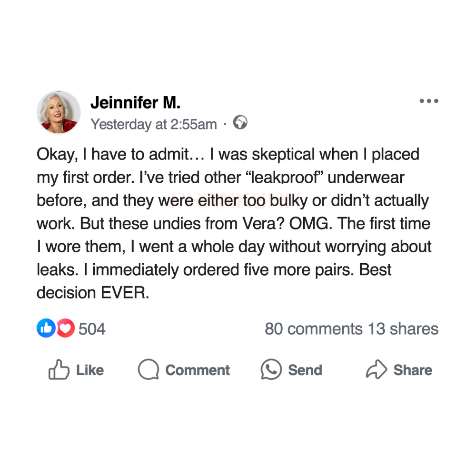
Task: Click the red heart reaction icon
Action: [66, 328]
